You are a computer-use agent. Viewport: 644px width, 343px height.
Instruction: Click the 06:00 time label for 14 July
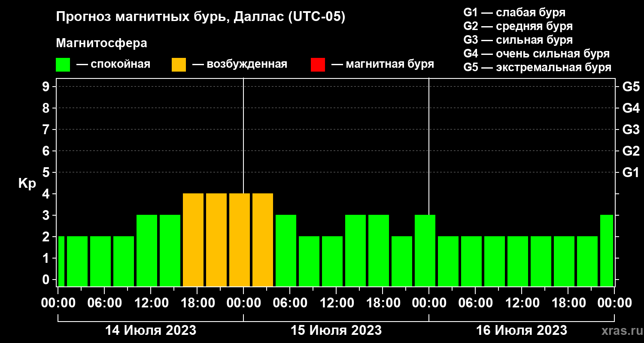(104, 303)
